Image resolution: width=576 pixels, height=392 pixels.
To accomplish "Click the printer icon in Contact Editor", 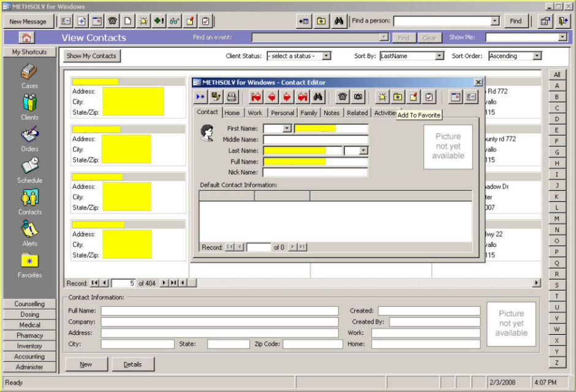I will pyautogui.click(x=232, y=97).
